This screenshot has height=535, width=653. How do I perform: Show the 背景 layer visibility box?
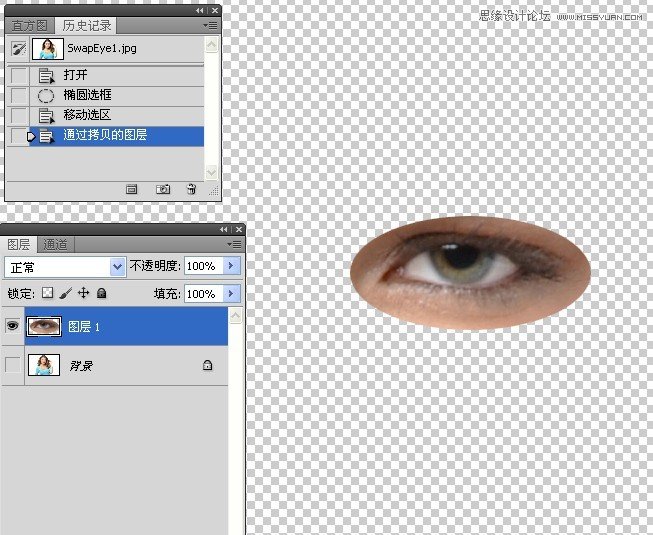click(12, 365)
